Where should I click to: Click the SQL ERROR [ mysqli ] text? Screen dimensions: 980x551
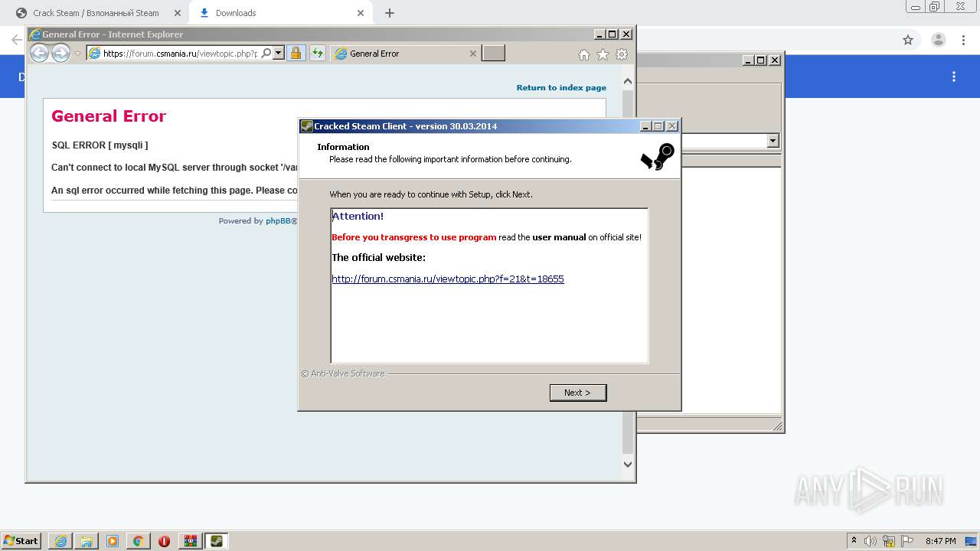[100, 145]
